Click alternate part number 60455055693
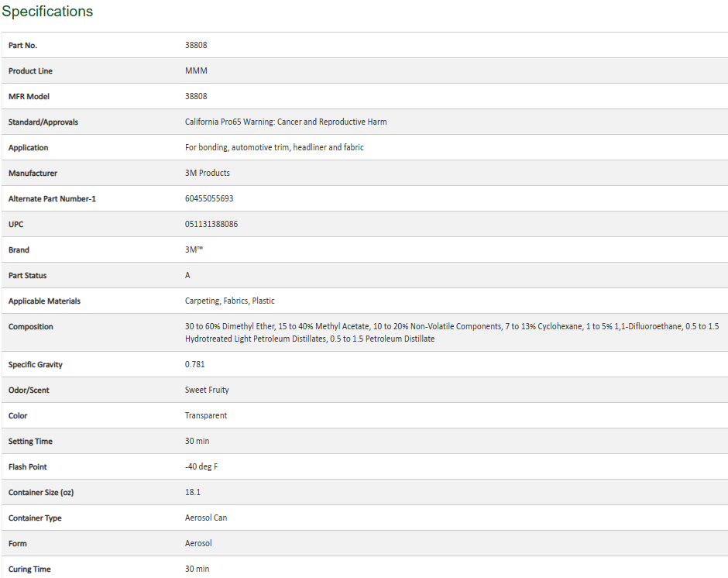Image resolution: width=728 pixels, height=578 pixels. [x=209, y=198]
